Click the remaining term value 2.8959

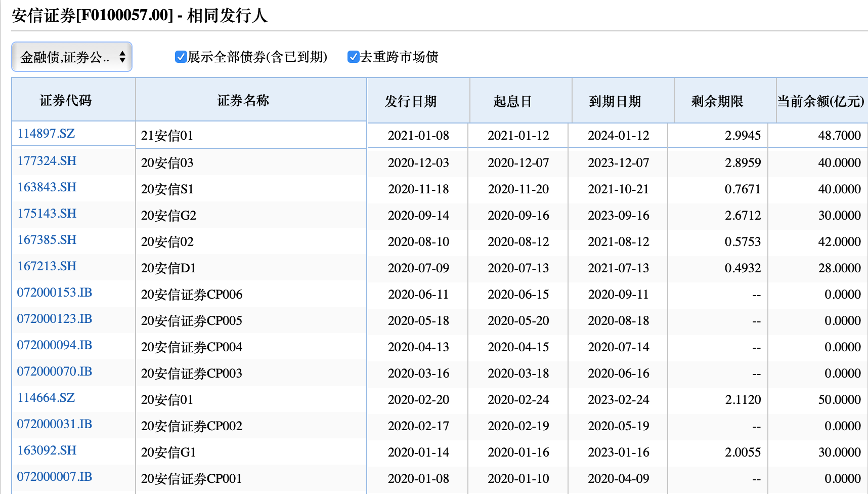pyautogui.click(x=743, y=162)
